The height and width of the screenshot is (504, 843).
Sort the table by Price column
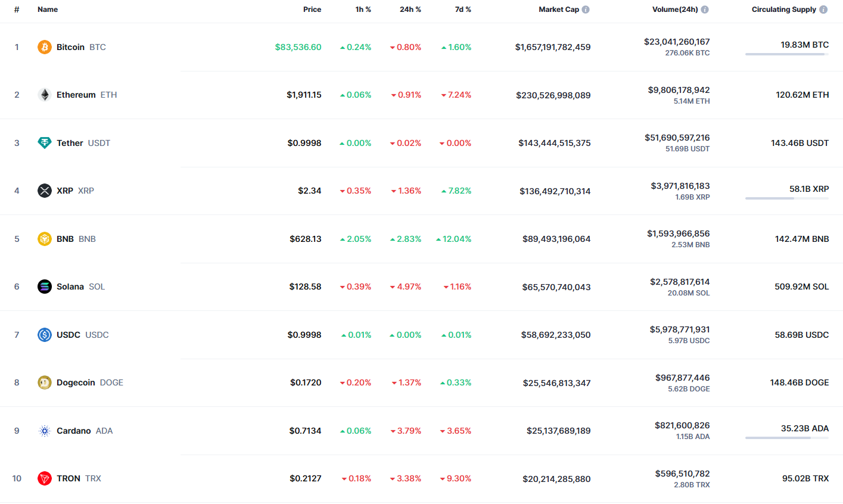tap(312, 10)
